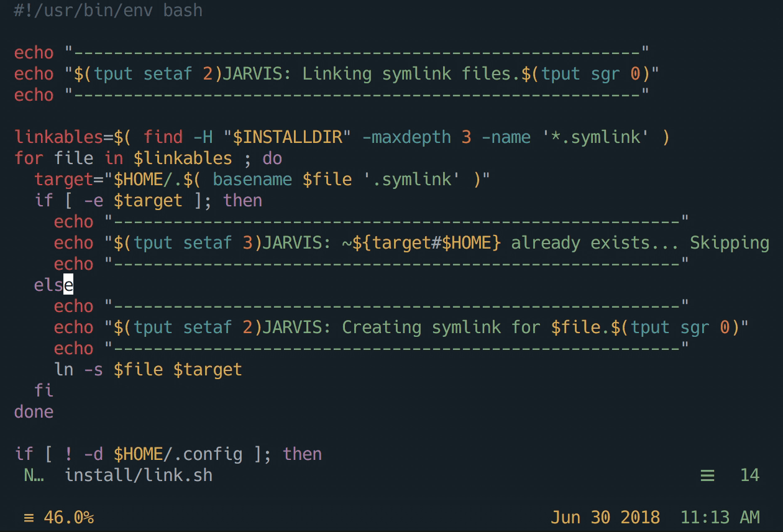Place cursor on shebang '#!/usr/bin/env bash'
The height and width of the screenshot is (532, 783).
click(108, 11)
